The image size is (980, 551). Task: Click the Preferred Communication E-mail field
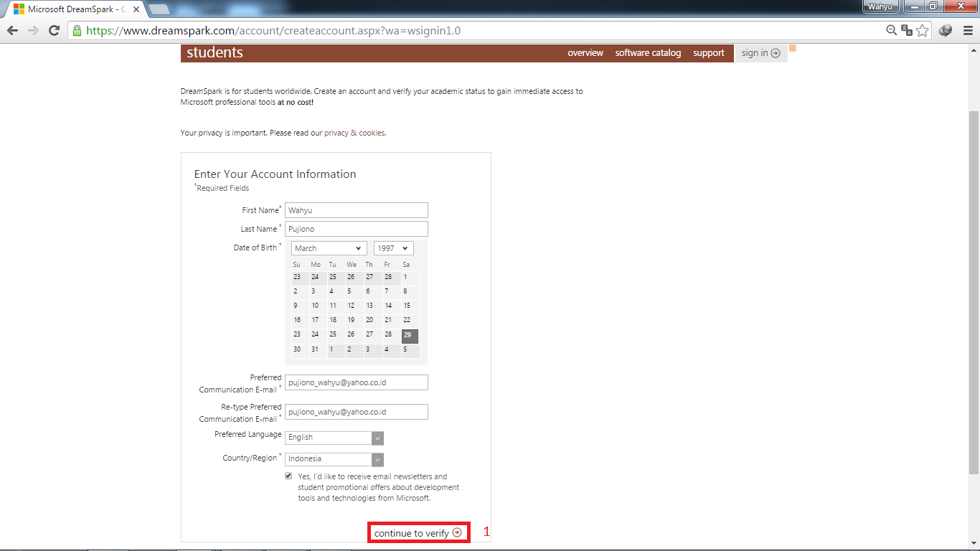pyautogui.click(x=357, y=382)
